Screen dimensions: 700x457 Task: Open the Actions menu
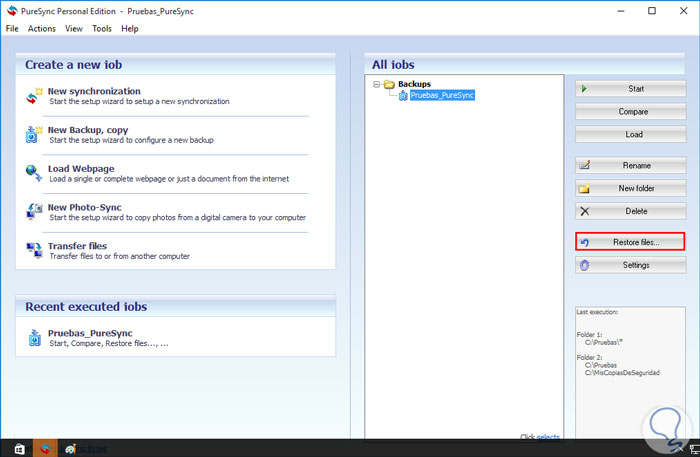pyautogui.click(x=42, y=29)
